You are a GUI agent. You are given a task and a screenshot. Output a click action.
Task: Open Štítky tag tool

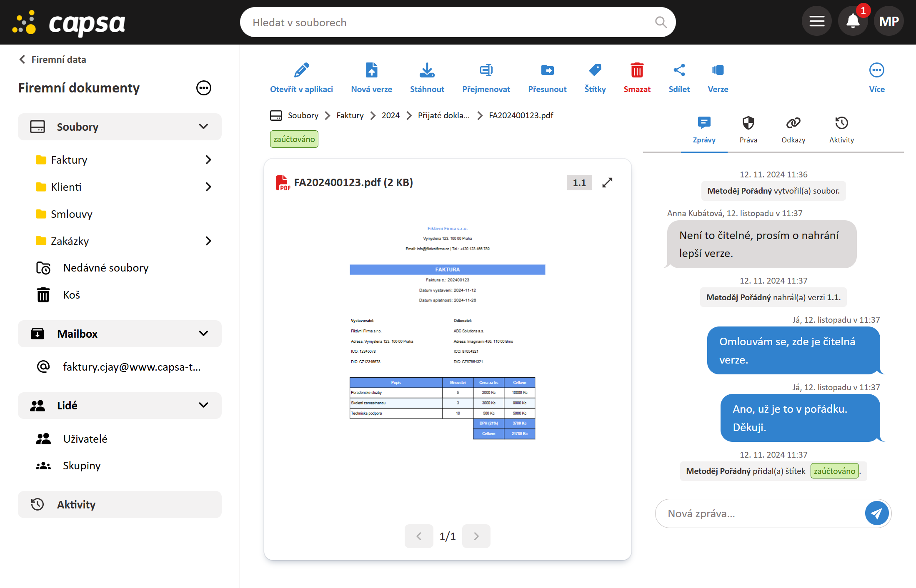point(595,70)
